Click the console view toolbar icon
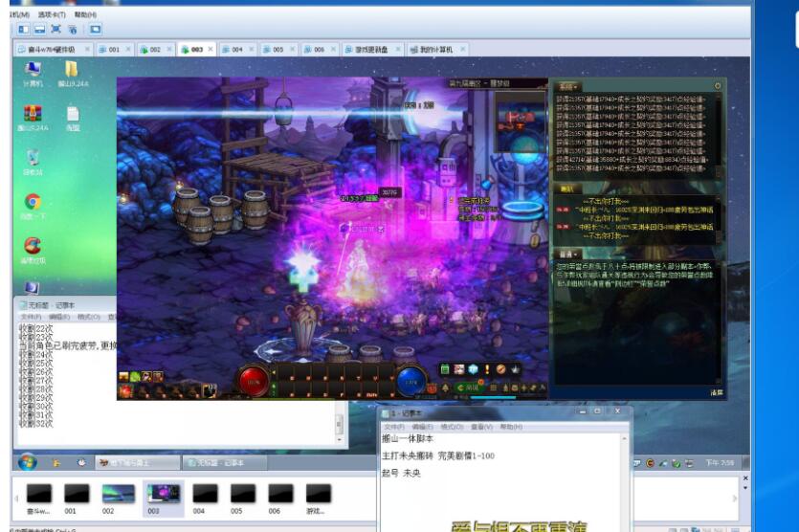Image resolution: width=799 pixels, height=532 pixels. 96,30
